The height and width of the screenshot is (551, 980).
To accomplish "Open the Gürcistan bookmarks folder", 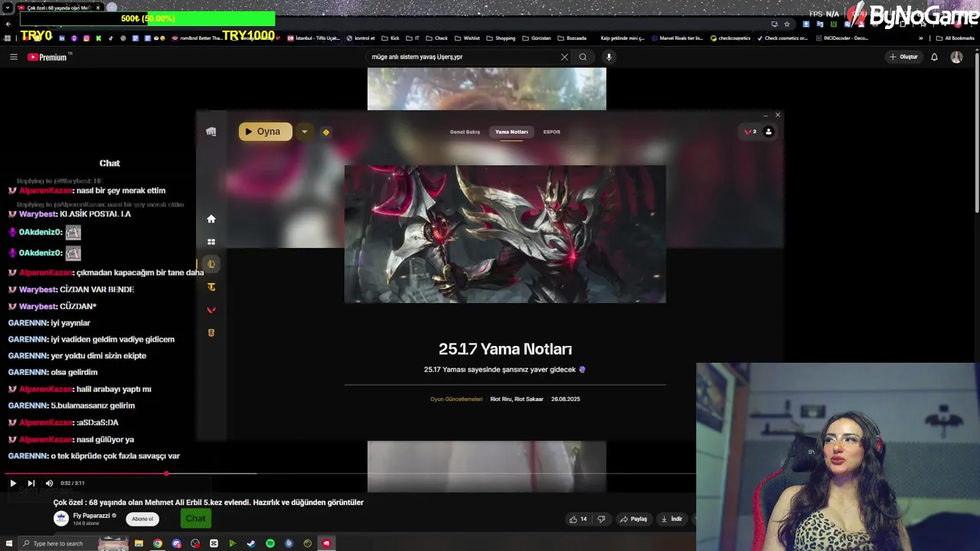I will [537, 38].
